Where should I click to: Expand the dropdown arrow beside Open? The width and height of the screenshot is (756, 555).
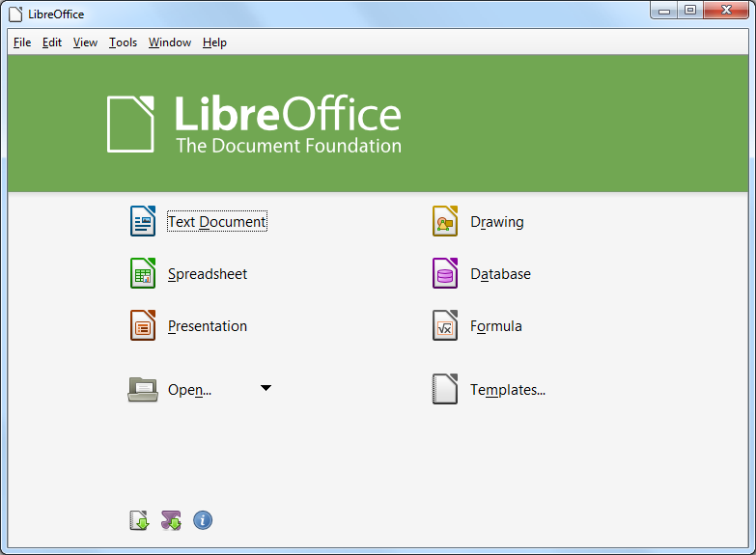click(x=266, y=388)
